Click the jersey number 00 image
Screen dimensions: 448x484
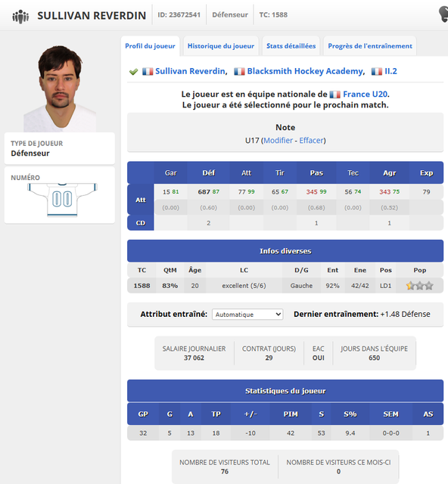pyautogui.click(x=62, y=200)
